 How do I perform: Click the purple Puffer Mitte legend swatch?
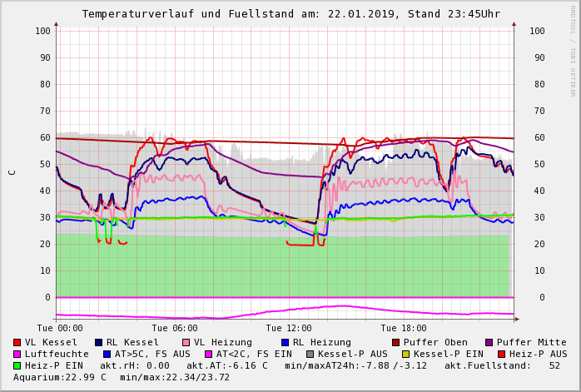tap(489, 342)
